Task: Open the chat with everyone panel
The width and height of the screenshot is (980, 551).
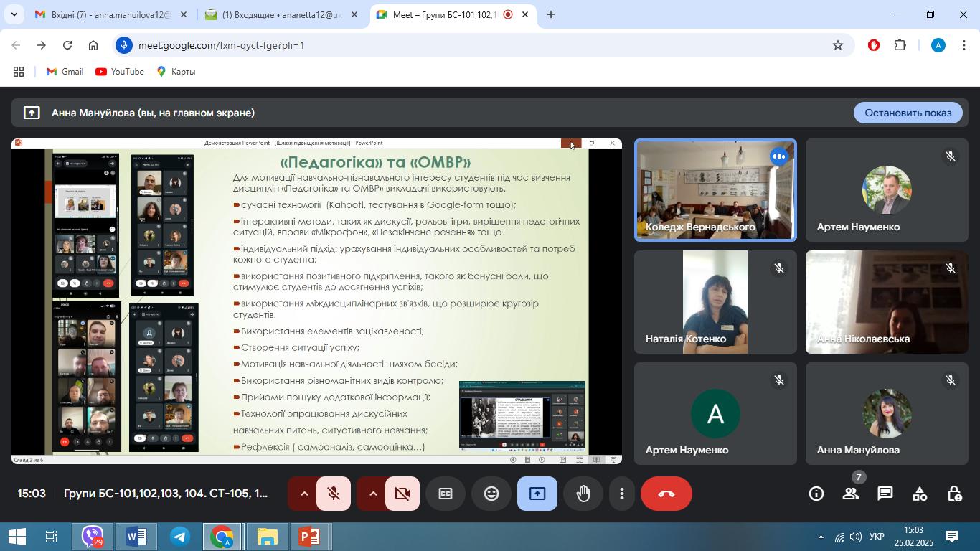Action: 885,494
